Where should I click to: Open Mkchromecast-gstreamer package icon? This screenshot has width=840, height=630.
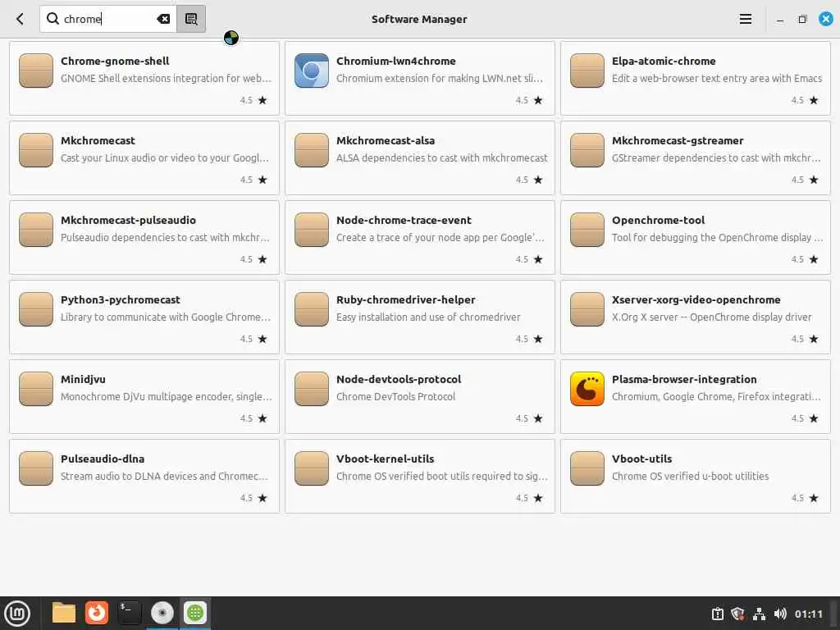click(587, 150)
